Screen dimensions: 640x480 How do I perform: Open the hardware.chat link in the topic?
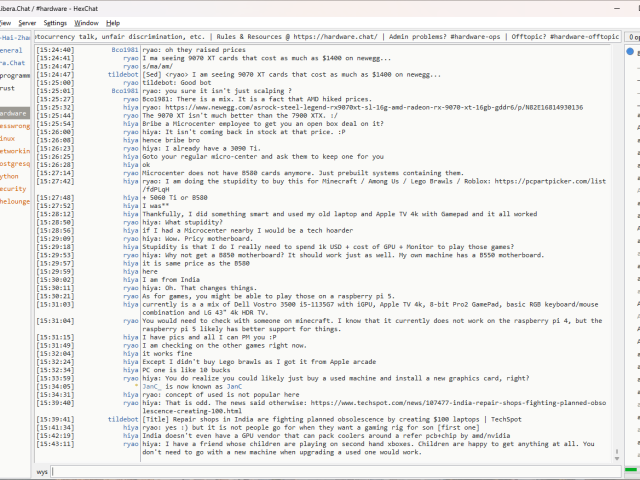coord(336,37)
